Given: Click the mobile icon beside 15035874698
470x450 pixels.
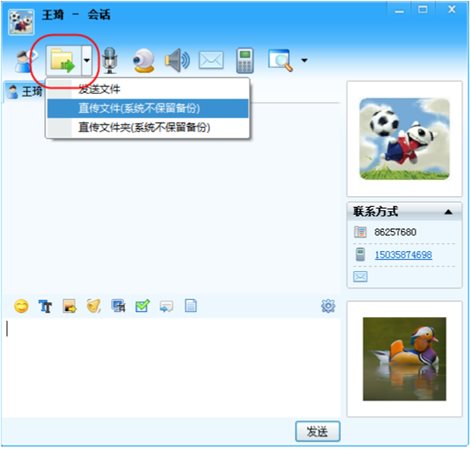Looking at the screenshot, I should tap(360, 255).
